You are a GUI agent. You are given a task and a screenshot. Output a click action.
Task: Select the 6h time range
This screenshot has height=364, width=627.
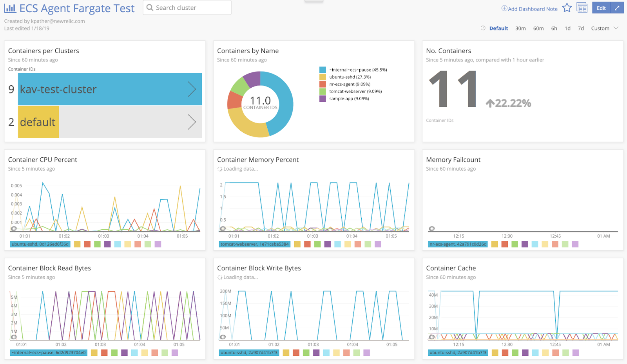554,28
